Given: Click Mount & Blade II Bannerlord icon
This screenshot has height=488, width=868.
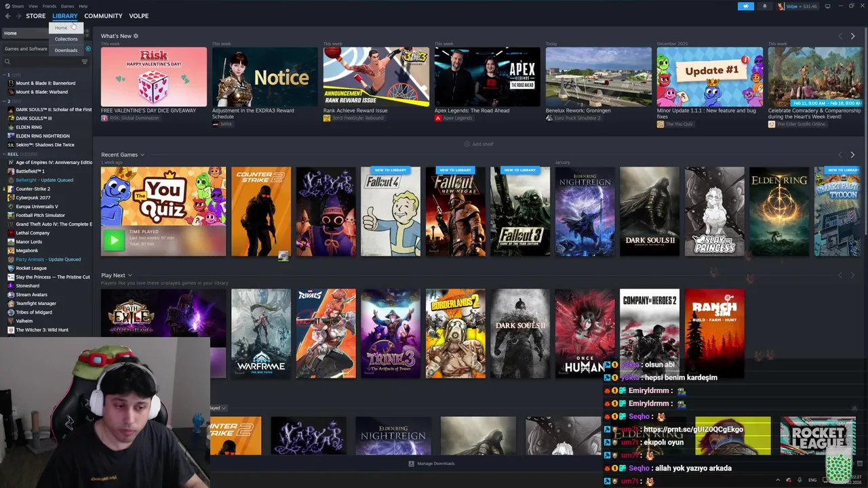Looking at the screenshot, I should [x=11, y=83].
